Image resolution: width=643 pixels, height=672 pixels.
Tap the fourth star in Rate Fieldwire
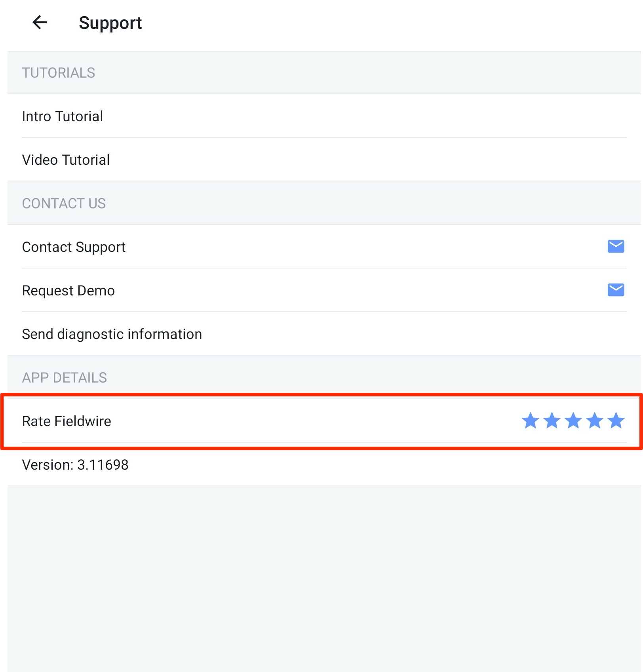[x=595, y=421]
